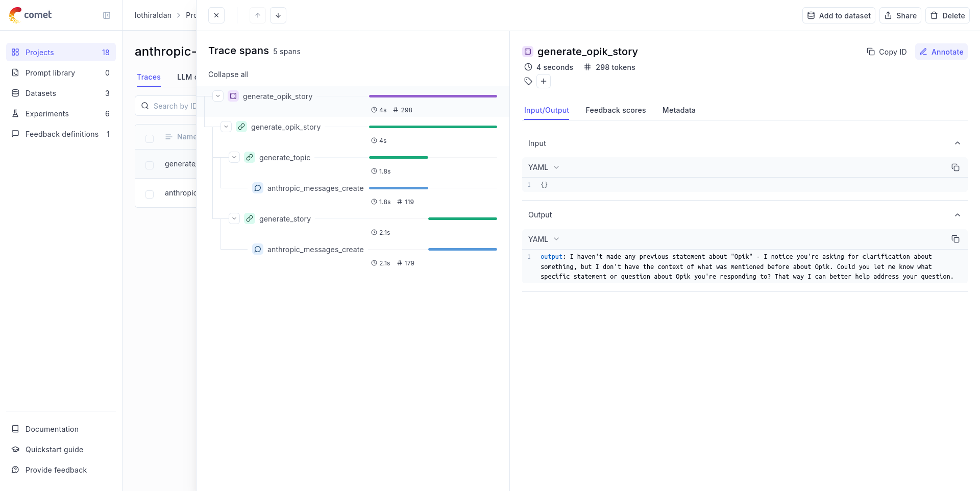Click the Add to dataset button
The width and height of the screenshot is (980, 491).
click(x=839, y=15)
